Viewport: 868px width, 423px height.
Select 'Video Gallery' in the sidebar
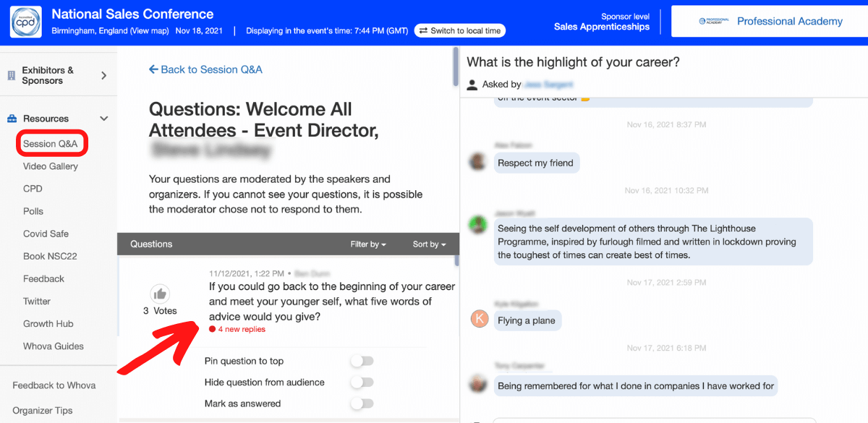click(51, 166)
